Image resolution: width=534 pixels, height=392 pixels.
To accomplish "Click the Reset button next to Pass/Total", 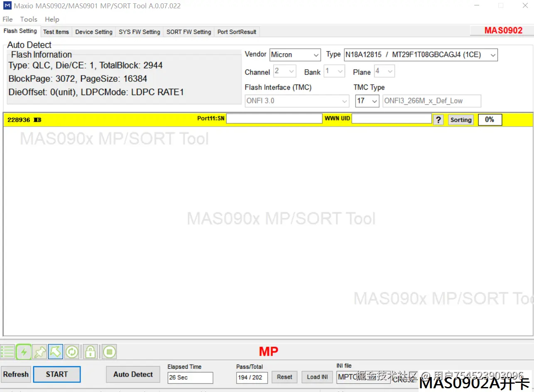I will click(x=284, y=377).
